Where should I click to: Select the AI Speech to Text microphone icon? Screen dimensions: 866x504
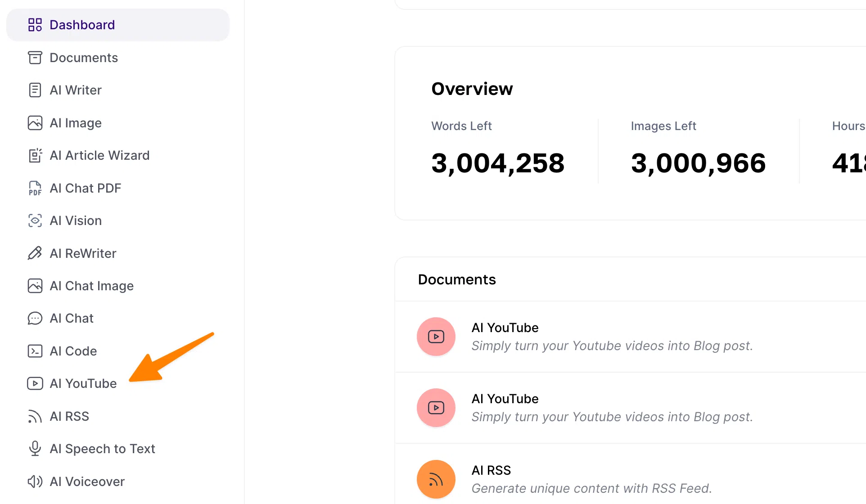pyautogui.click(x=35, y=448)
